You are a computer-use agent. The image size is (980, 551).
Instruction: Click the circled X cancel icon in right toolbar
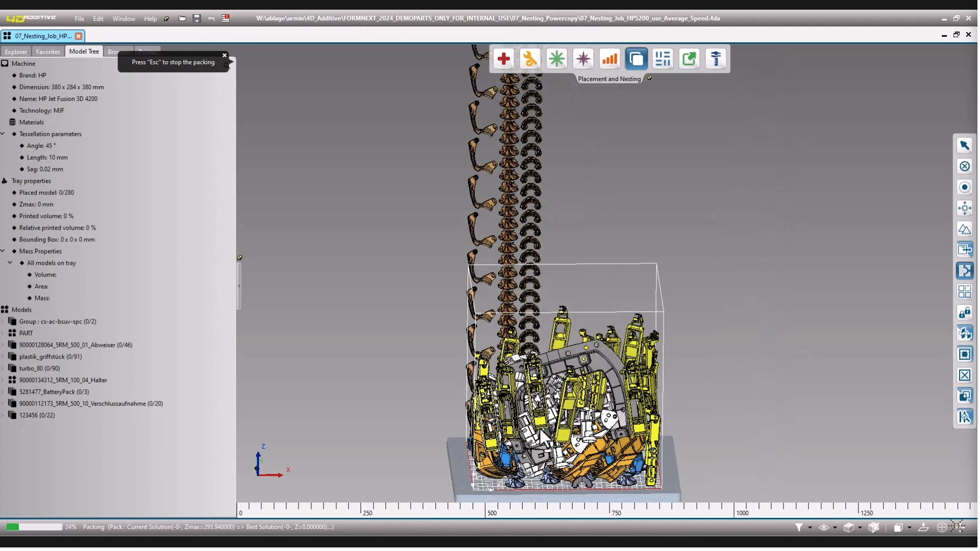pyautogui.click(x=964, y=166)
